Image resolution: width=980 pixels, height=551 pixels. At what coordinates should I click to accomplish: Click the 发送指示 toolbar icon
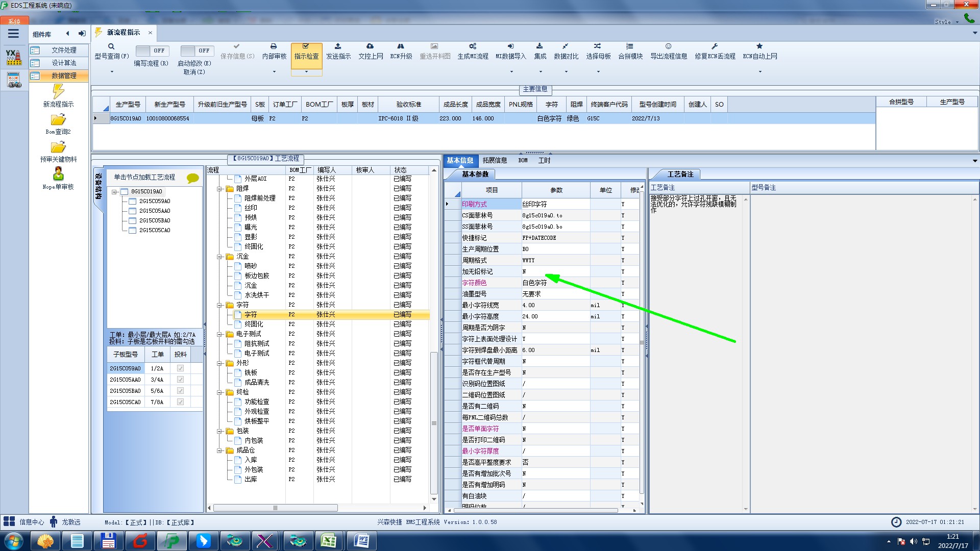click(338, 46)
